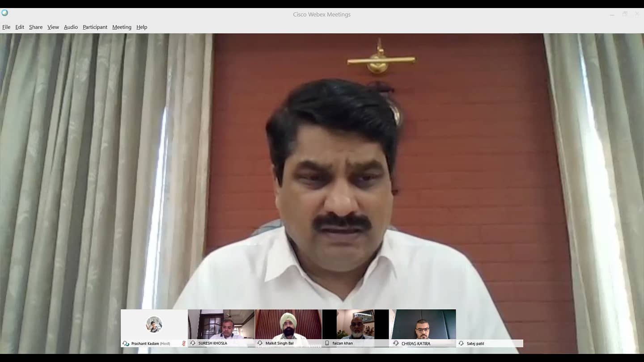This screenshot has width=644, height=362.
Task: Click Prashant Kadam's muted microphone icon
Action: (183, 343)
